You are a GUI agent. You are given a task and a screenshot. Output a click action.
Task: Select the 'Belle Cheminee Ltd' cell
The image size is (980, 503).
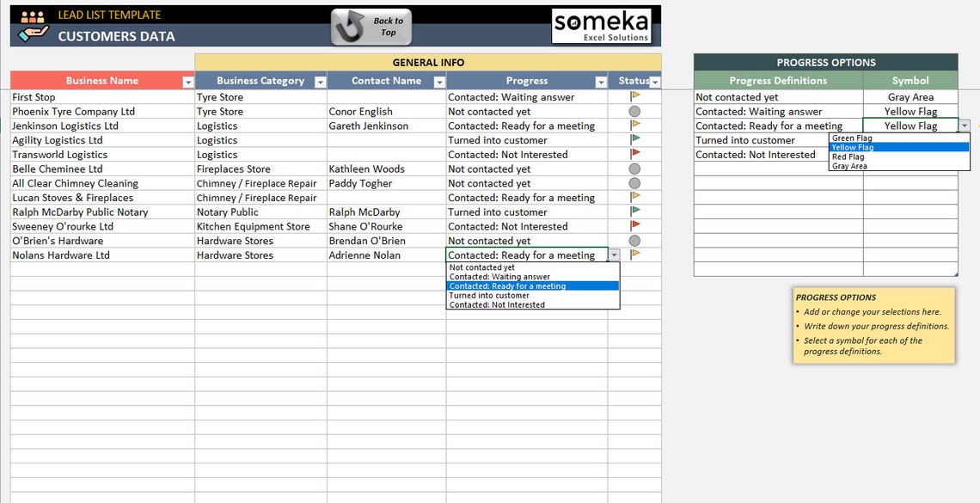tap(102, 169)
